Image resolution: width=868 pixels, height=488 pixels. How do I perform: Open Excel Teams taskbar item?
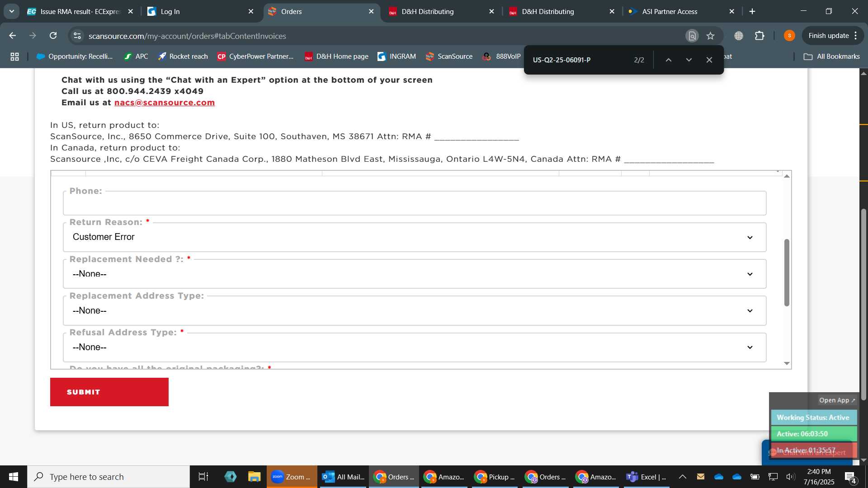point(646,477)
